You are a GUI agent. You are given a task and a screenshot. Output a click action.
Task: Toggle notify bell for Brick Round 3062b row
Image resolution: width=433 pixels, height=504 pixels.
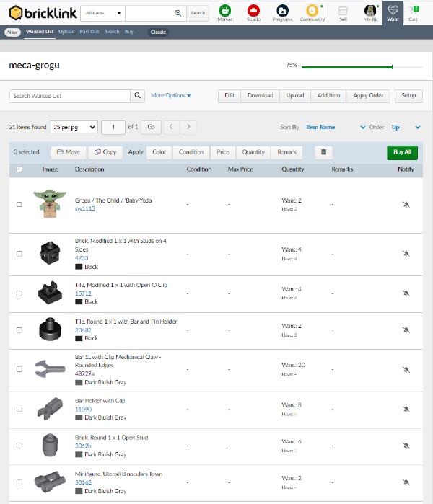coord(406,446)
